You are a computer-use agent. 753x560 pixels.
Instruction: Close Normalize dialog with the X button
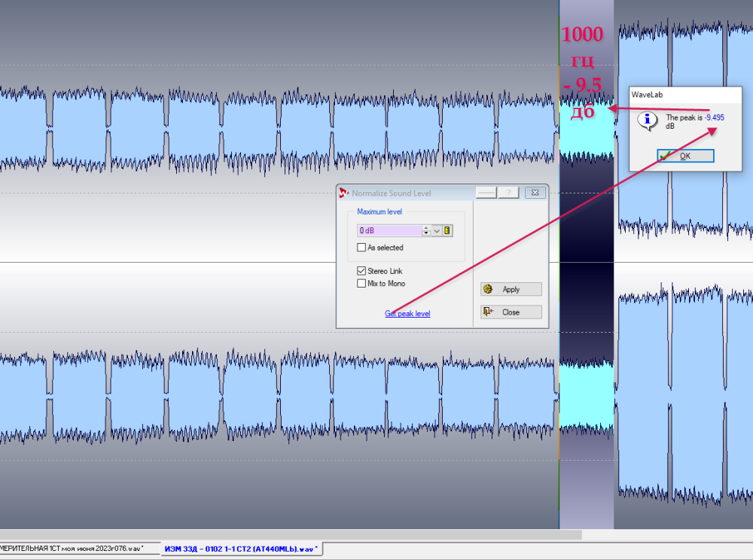(535, 193)
